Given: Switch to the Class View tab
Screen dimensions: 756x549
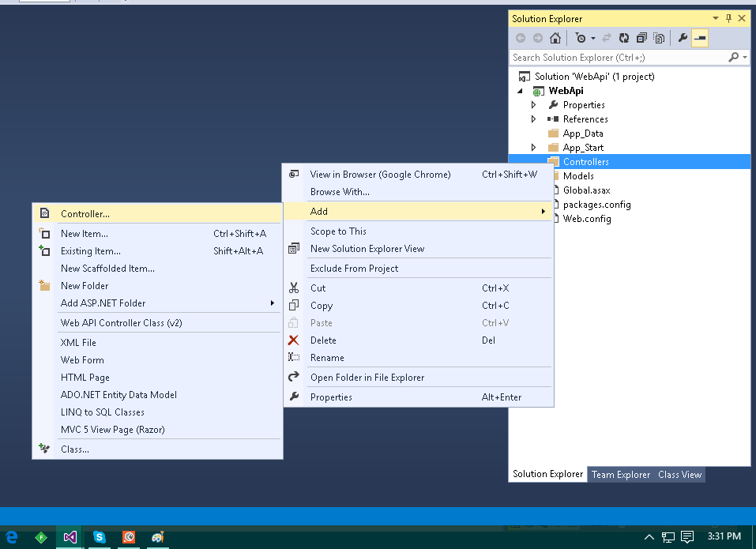Looking at the screenshot, I should click(679, 475).
